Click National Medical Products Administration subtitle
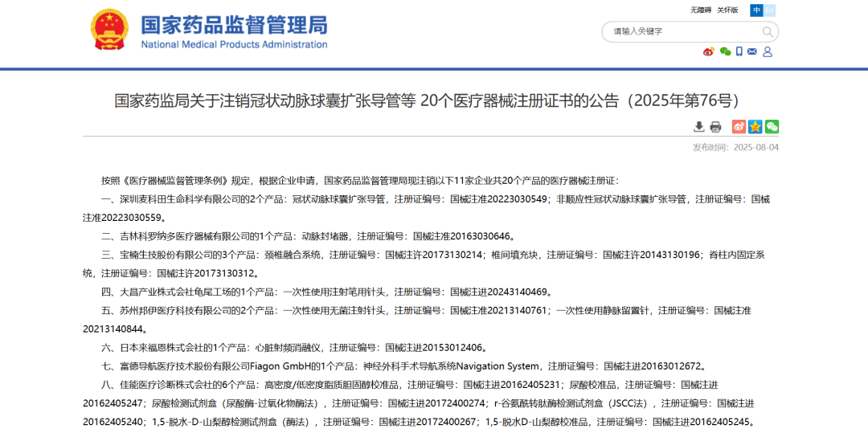868x433 pixels. [x=234, y=45]
